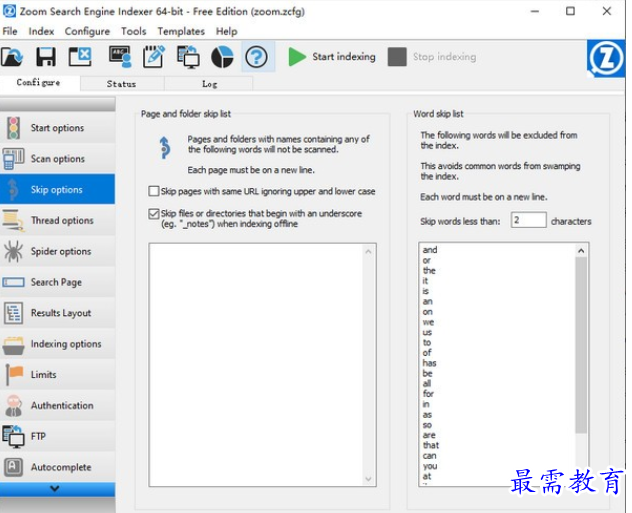
Task: Select Spider options spider icon
Action: (x=13, y=251)
